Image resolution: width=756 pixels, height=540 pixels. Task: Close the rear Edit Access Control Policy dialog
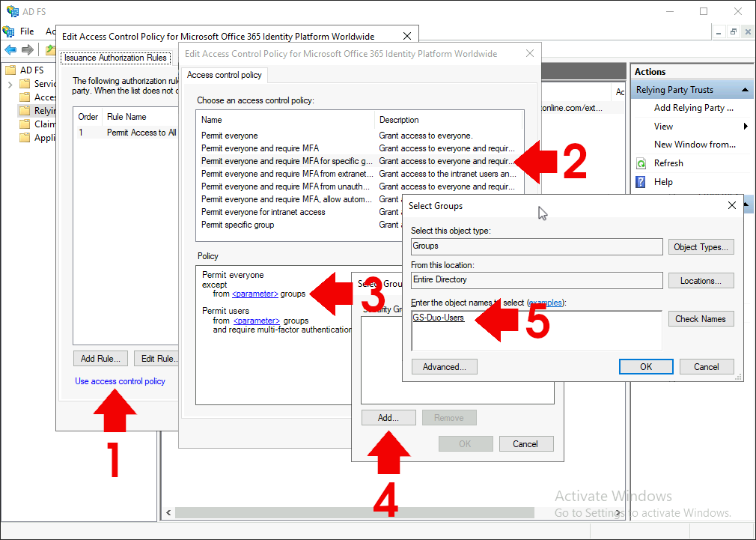coord(407,36)
